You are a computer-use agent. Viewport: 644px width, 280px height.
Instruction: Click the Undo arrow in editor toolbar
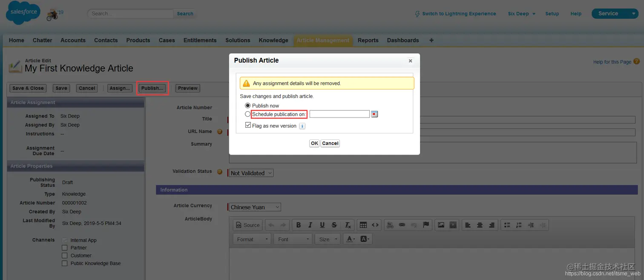[x=271, y=225]
